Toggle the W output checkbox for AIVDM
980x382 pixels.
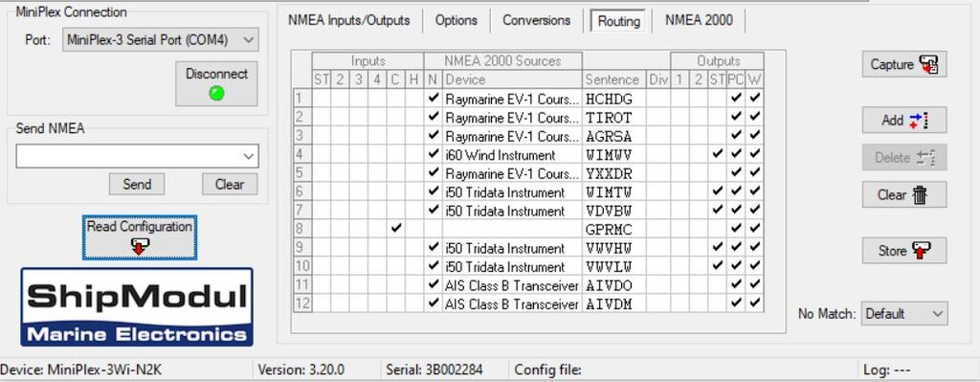click(755, 303)
